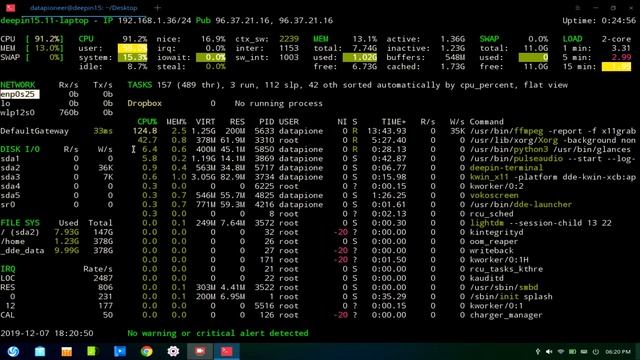Launch Google Chrome from the dock
Viewport: 640px width, 360px height.
tap(147, 351)
